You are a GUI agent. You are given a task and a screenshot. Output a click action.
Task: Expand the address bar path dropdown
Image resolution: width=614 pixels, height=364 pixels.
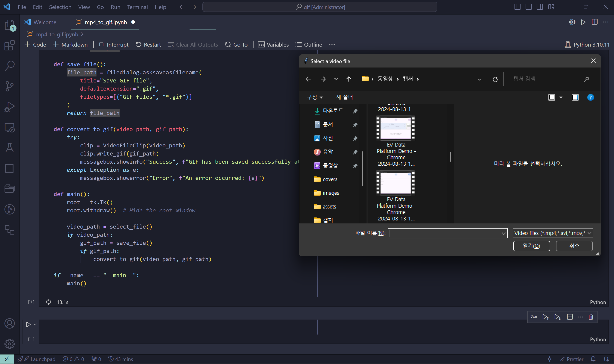click(x=479, y=79)
